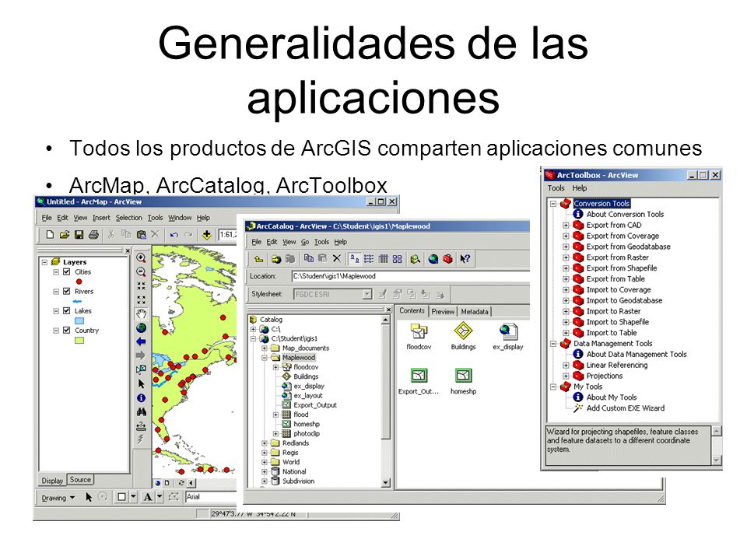
Task: Switch to the Preview tab in ArcCatalog
Action: point(443,311)
